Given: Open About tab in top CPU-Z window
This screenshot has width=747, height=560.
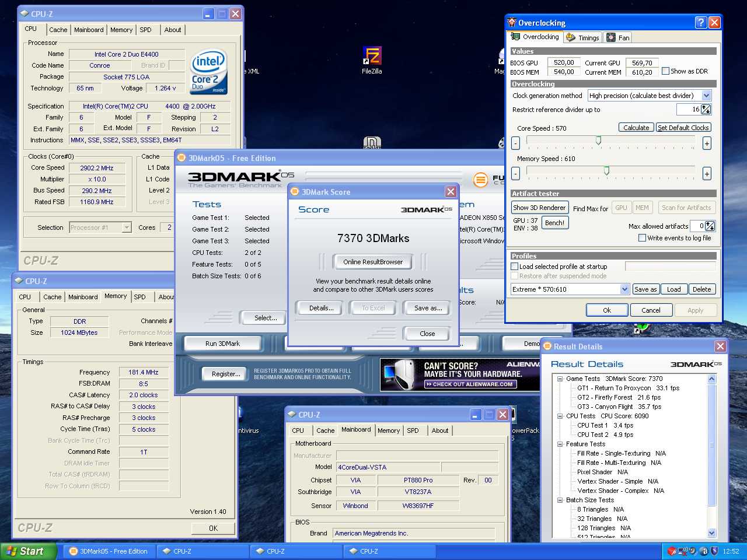Looking at the screenshot, I should click(173, 30).
